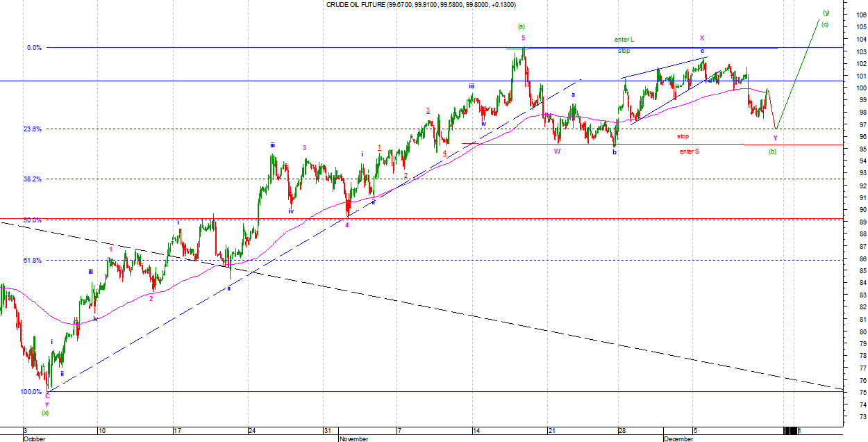Click the red "enter S" annotation
Image resolution: width=868 pixels, height=442 pixels.
689,151
